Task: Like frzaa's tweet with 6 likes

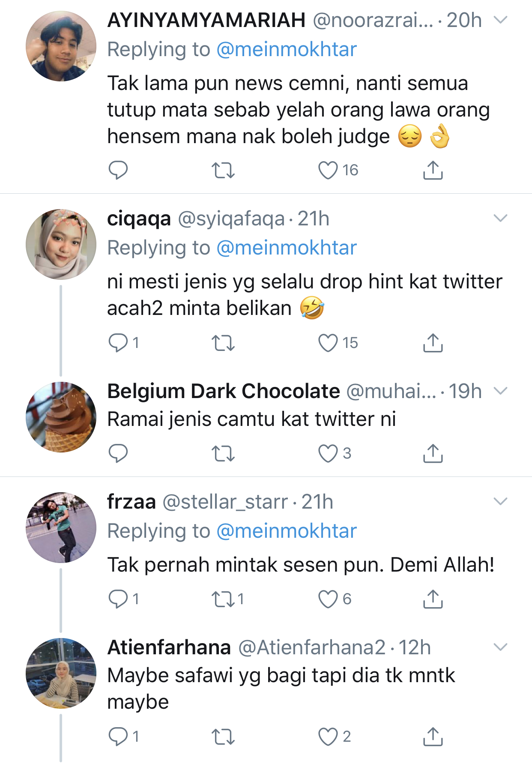Action: (328, 599)
